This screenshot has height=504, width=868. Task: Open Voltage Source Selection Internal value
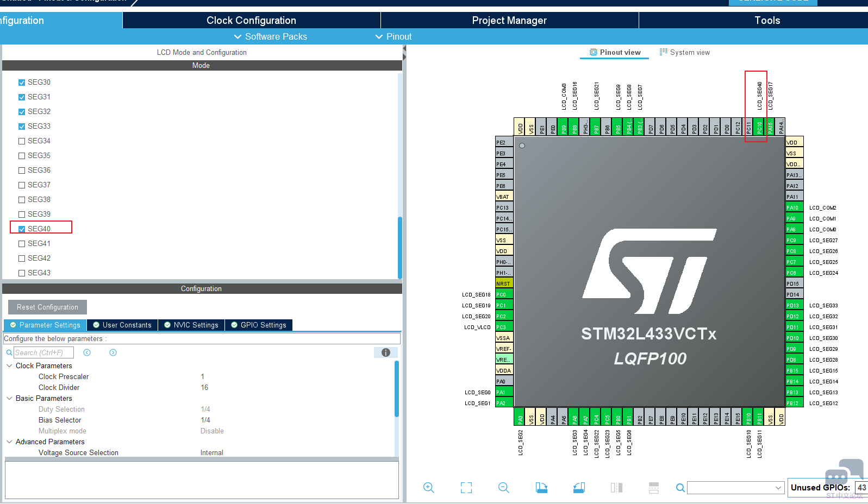[212, 452]
